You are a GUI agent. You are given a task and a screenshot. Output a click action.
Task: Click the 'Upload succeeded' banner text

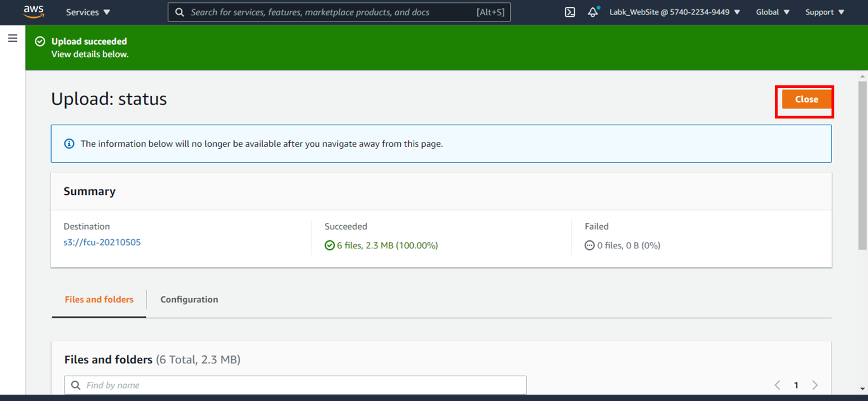pyautogui.click(x=89, y=42)
